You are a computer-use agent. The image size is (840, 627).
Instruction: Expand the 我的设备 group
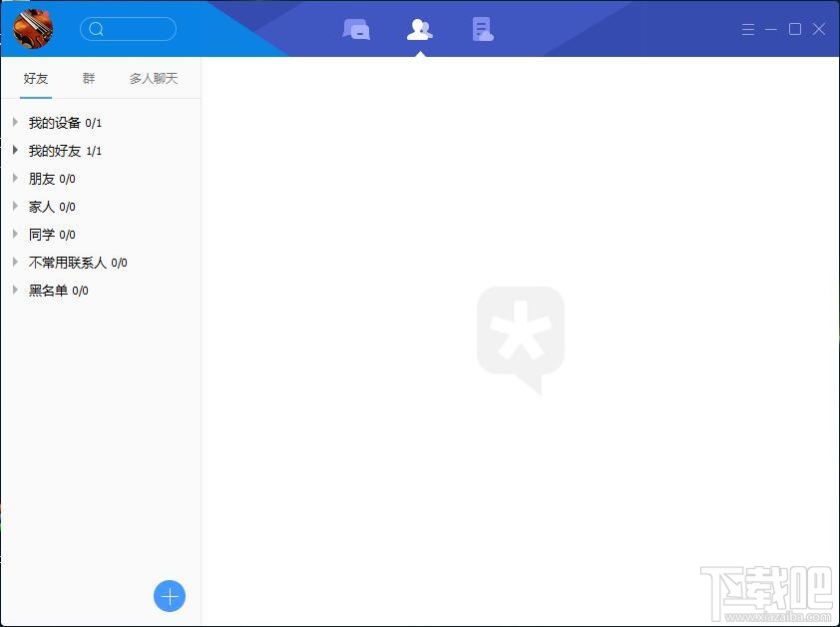point(15,123)
